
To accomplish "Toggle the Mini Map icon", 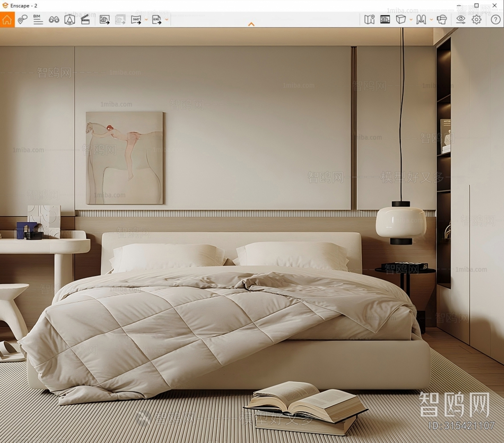I will click(x=369, y=19).
